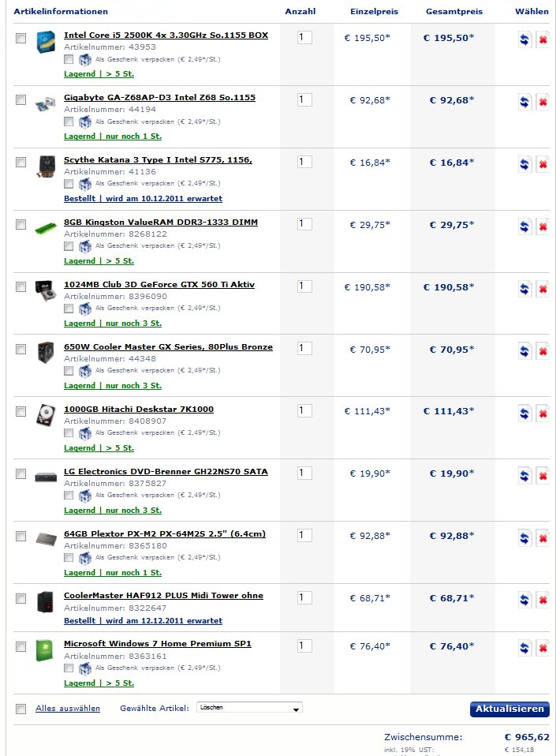Select the Intel Core i5 2500K row checkbox

coord(21,38)
